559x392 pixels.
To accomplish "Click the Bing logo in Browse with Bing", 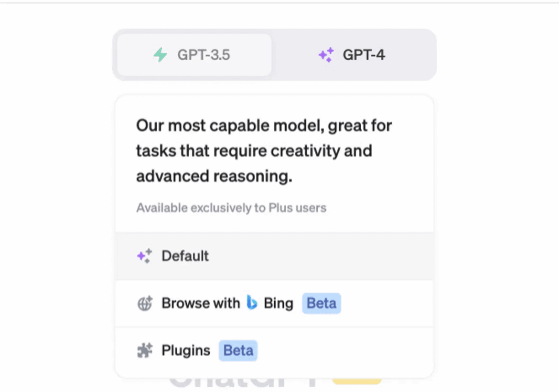I will coord(253,303).
